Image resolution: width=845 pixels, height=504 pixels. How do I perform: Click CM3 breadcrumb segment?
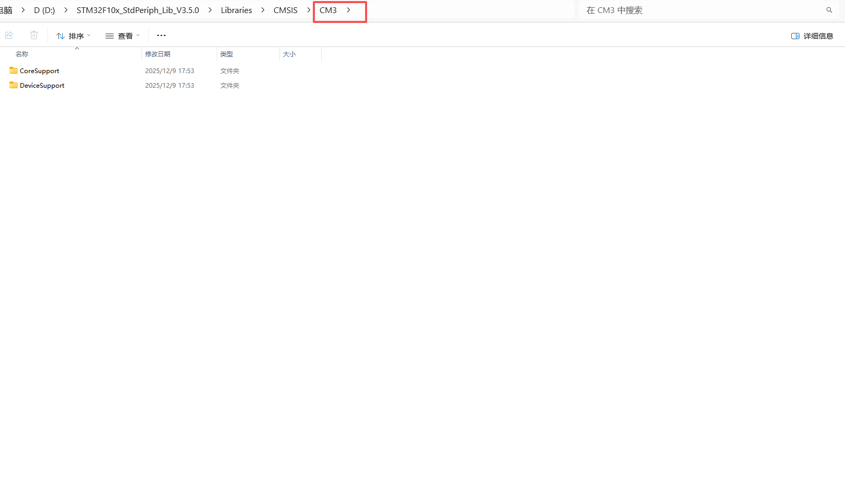point(328,10)
